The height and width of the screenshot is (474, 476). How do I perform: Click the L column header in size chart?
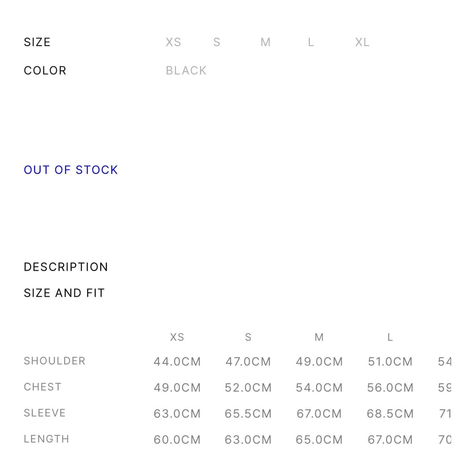390,337
